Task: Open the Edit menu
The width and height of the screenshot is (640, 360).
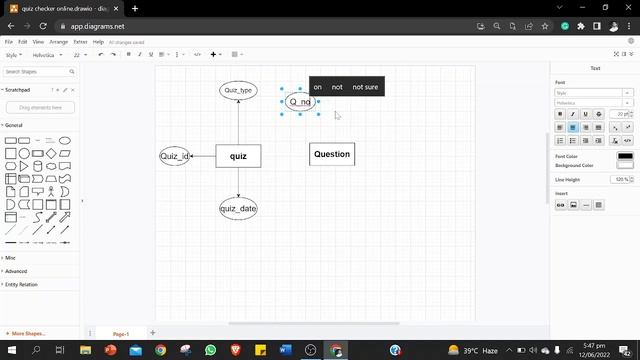Action: click(x=22, y=42)
